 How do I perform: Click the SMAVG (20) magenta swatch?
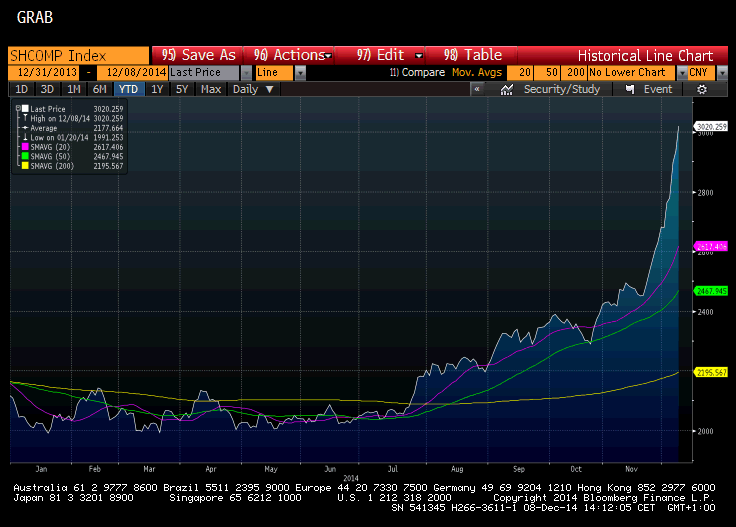tap(25, 147)
